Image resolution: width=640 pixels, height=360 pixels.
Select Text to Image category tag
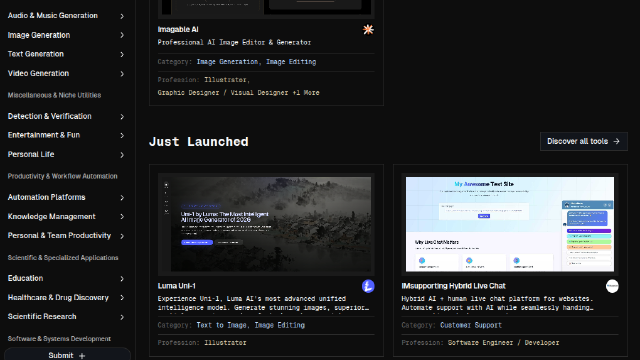coord(222,325)
